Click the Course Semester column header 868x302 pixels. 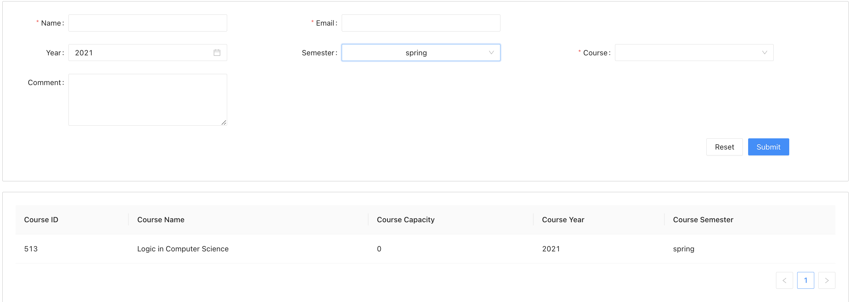click(703, 219)
